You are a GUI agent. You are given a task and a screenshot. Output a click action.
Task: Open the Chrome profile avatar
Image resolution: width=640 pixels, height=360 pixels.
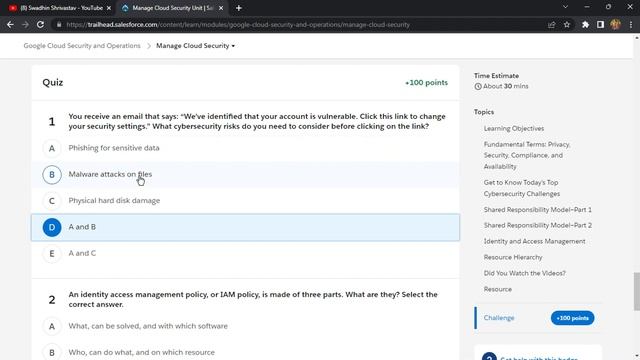(x=616, y=24)
